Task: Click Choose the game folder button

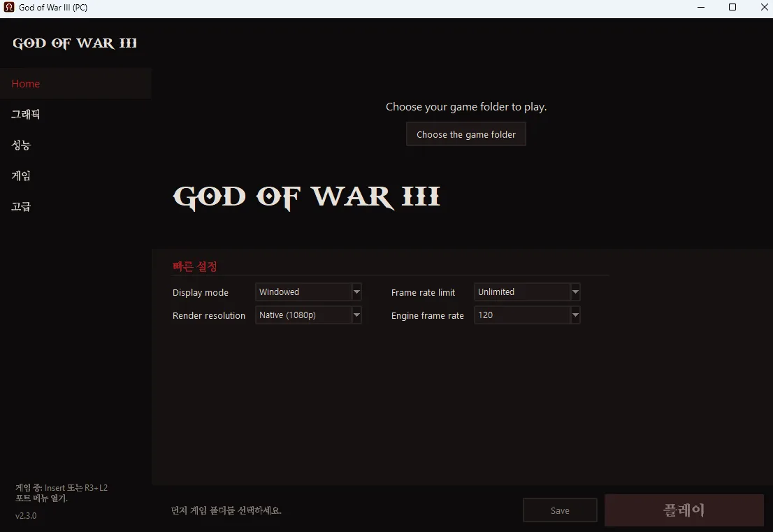Action: pos(466,134)
